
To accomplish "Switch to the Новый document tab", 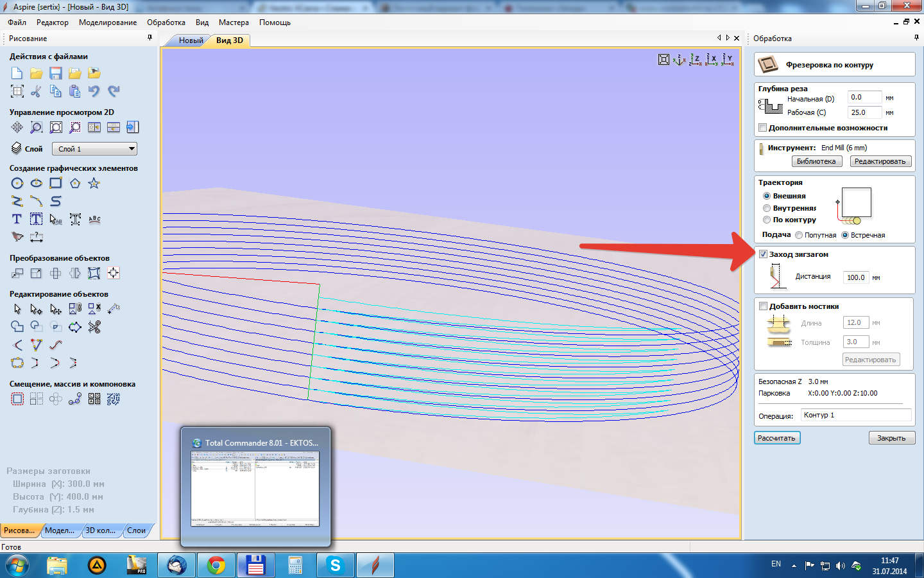I will point(191,40).
